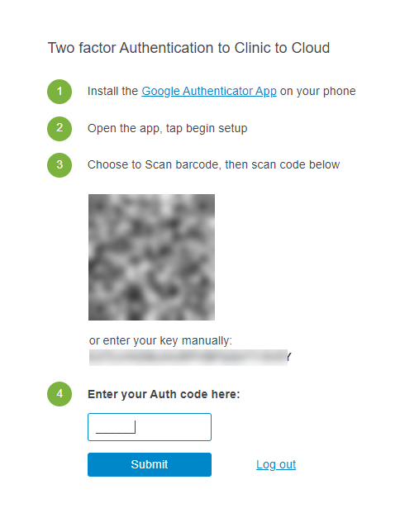The height and width of the screenshot is (532, 400).
Task: Click the 'on your phone' text
Action: (318, 91)
